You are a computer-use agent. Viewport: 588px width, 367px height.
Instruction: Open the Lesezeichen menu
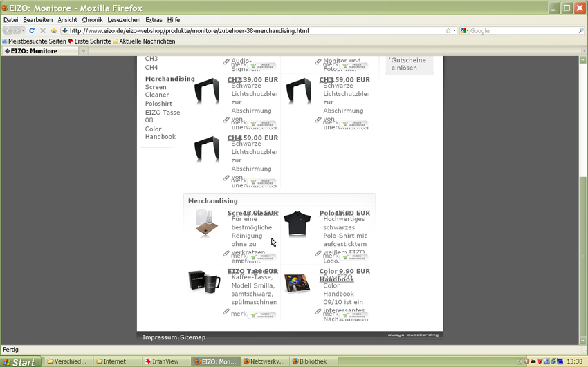pyautogui.click(x=124, y=20)
